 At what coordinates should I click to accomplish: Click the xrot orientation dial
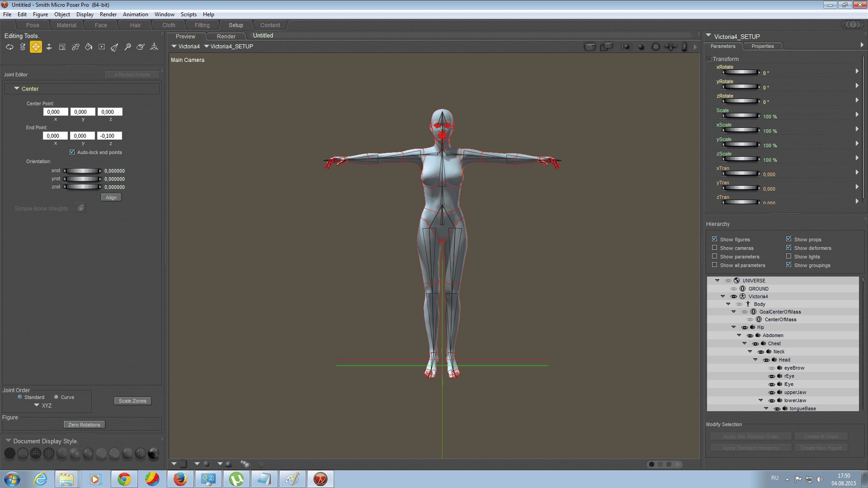coord(82,171)
